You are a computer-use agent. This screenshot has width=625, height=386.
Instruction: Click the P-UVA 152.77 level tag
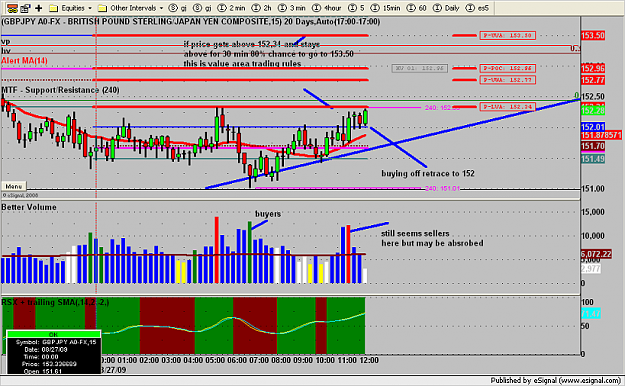coord(507,80)
